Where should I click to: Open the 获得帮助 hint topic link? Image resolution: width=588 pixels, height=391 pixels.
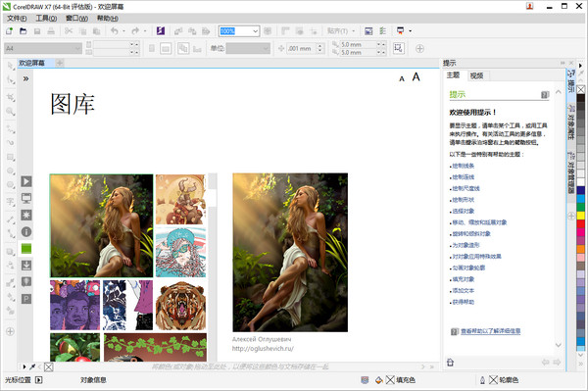coord(464,302)
